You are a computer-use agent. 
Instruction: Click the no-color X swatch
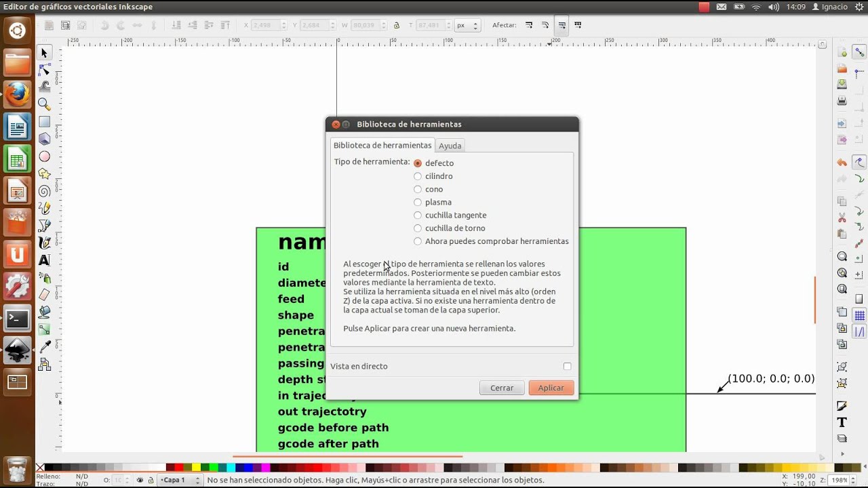40,467
